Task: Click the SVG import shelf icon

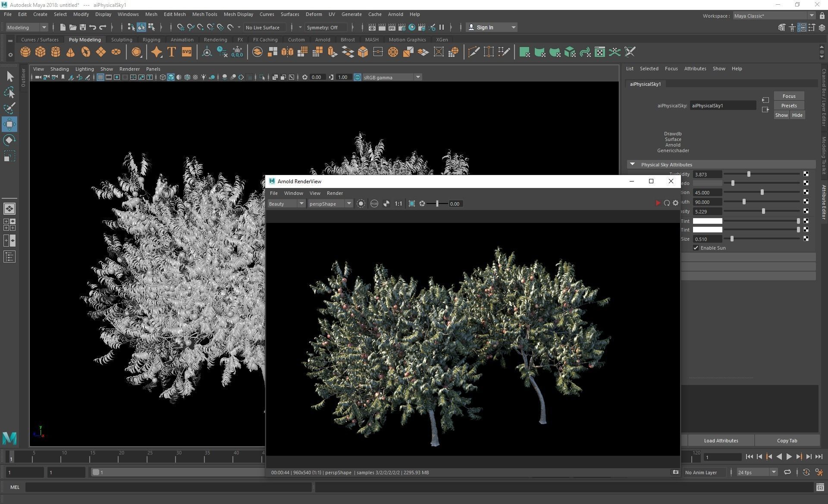Action: (x=186, y=52)
